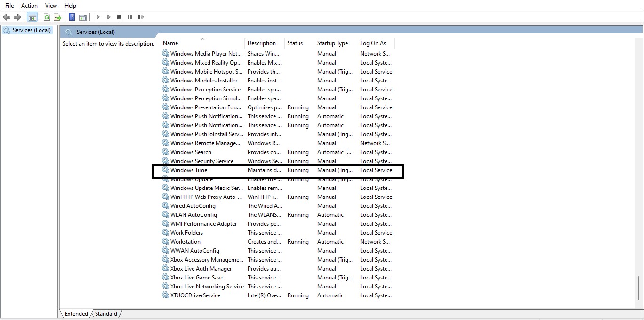Open Help via the blue question-mark icon

pos(72,17)
